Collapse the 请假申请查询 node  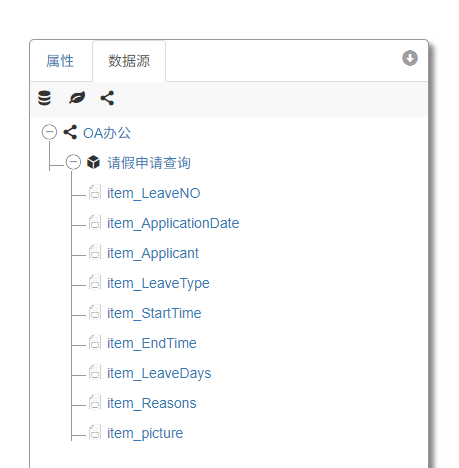(x=73, y=162)
